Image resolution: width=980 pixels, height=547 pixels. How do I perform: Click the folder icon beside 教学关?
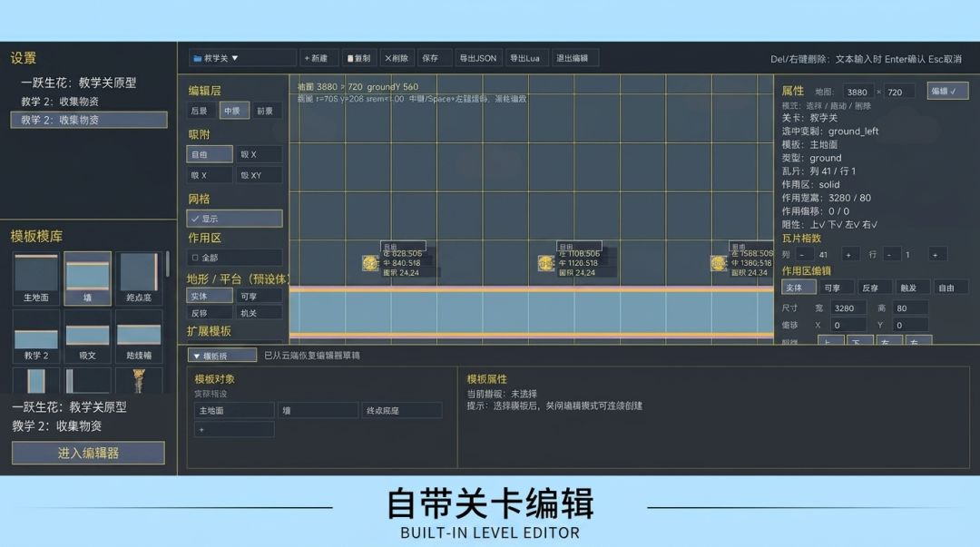[198, 58]
